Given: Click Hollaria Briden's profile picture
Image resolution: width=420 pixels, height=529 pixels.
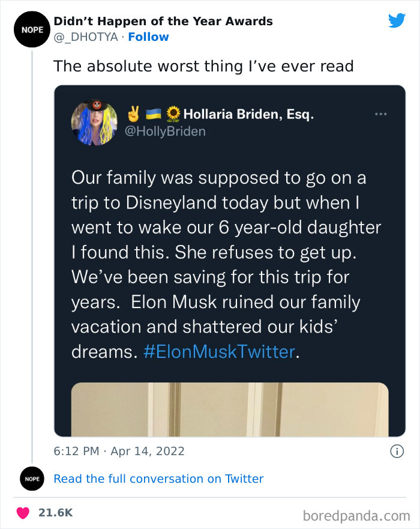Looking at the screenshot, I should 94,122.
